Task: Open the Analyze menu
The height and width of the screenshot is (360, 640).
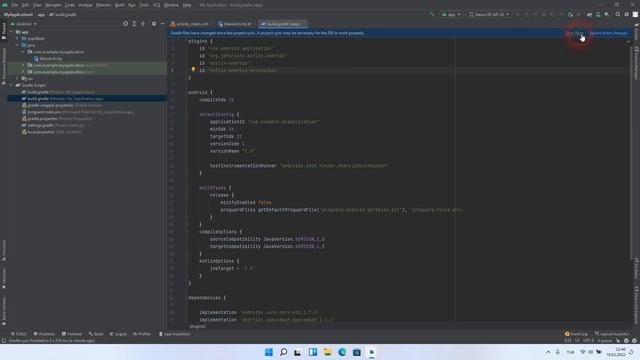Action: click(x=85, y=5)
